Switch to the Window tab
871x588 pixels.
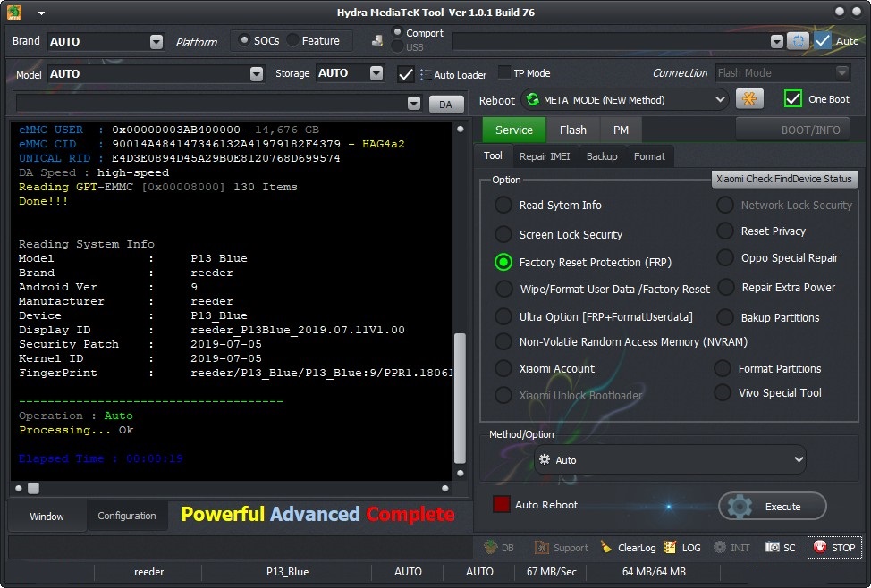[47, 516]
